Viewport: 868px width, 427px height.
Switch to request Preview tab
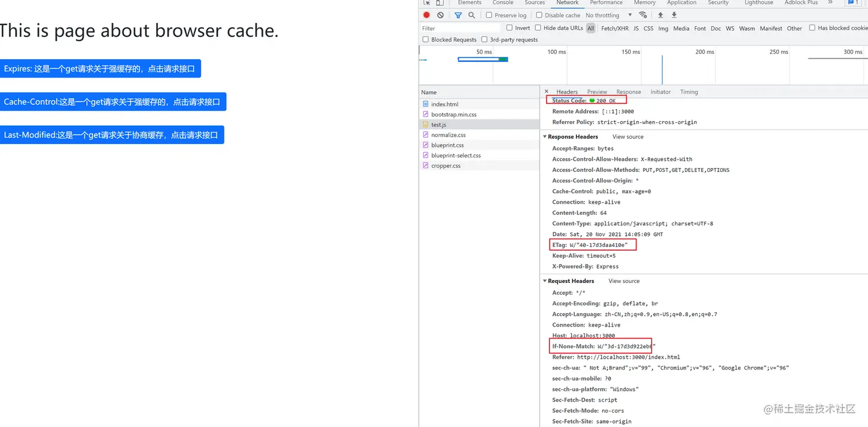pyautogui.click(x=597, y=92)
